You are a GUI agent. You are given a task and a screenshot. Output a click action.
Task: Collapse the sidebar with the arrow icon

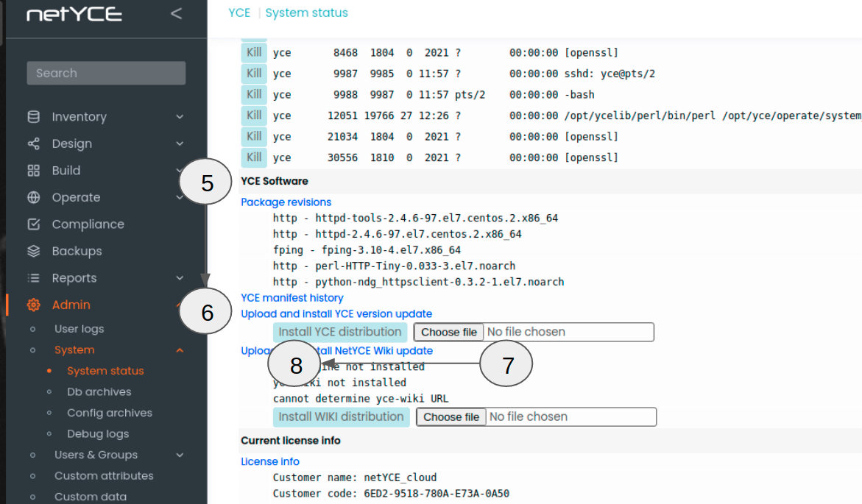[x=176, y=14]
